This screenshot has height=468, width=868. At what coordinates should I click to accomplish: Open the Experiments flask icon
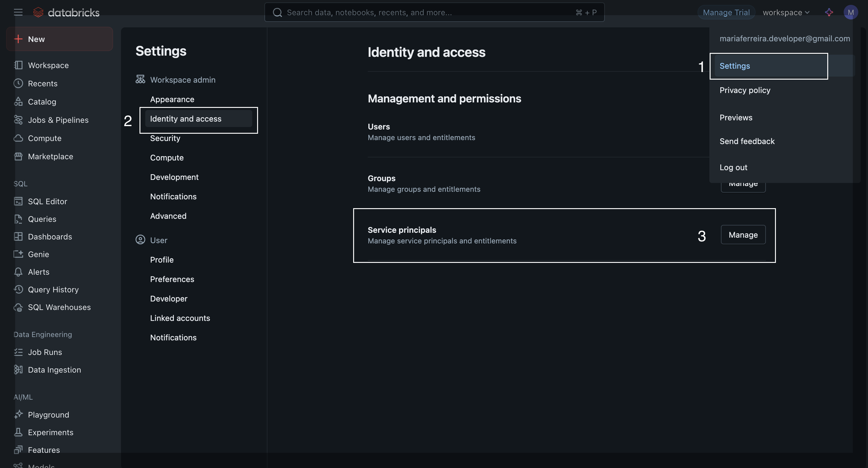coord(18,432)
